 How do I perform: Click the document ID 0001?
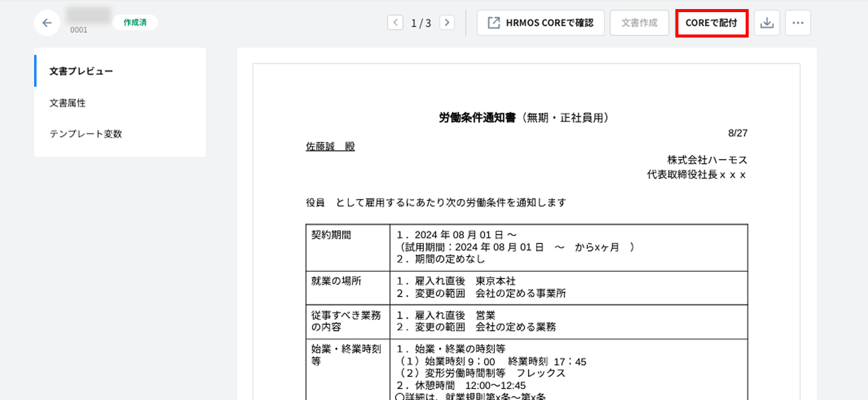[x=79, y=30]
